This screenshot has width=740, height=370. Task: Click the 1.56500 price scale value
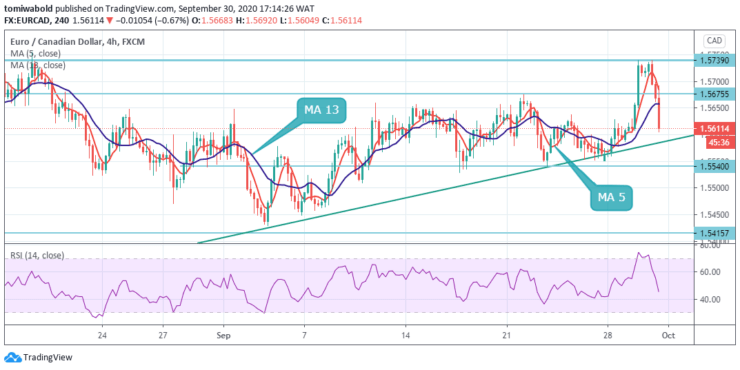[x=714, y=108]
